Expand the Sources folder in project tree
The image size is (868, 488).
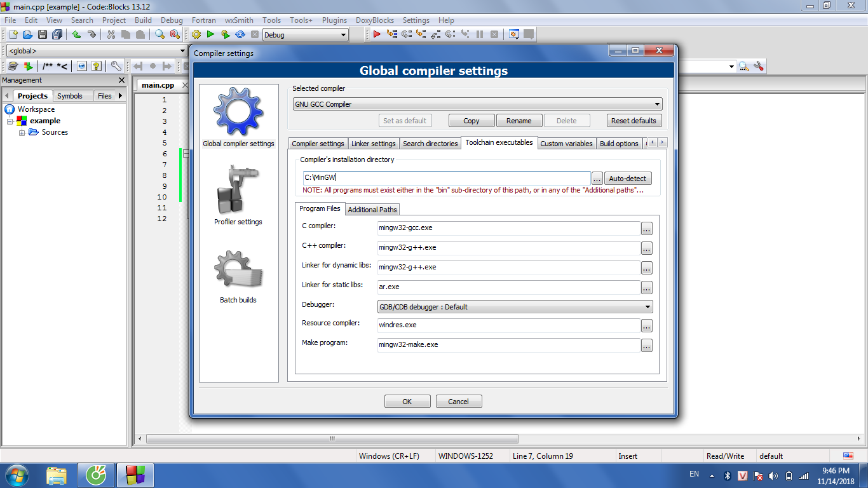[22, 133]
